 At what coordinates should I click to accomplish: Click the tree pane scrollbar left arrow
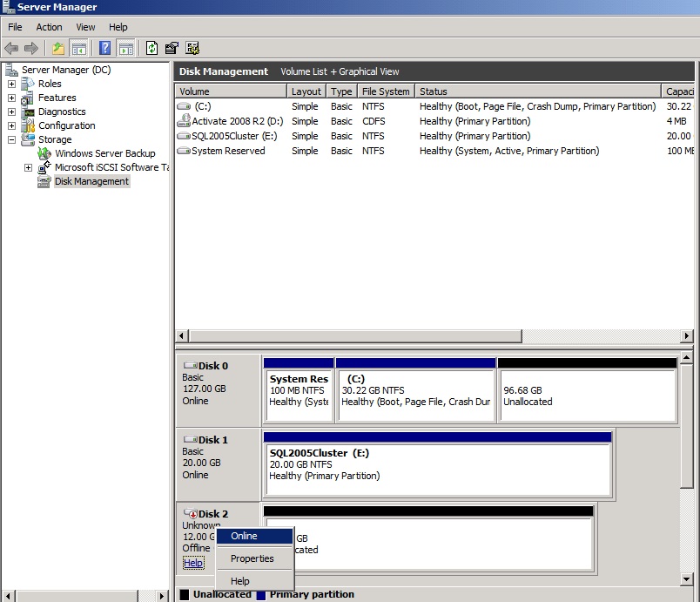click(x=8, y=596)
